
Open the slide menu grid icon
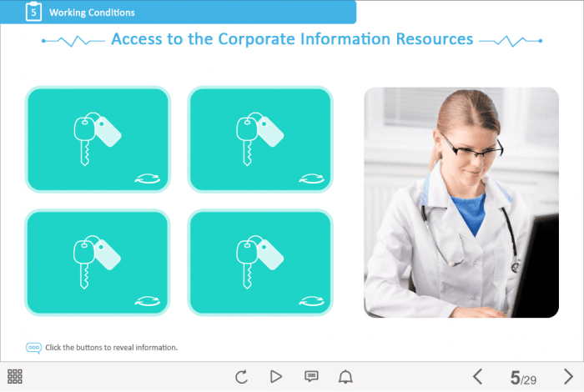[x=15, y=376]
